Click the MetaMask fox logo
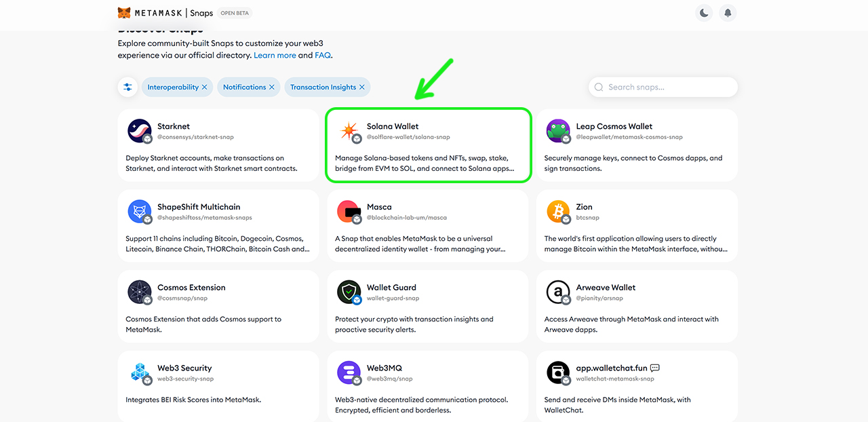The height and width of the screenshot is (422, 868). [124, 13]
